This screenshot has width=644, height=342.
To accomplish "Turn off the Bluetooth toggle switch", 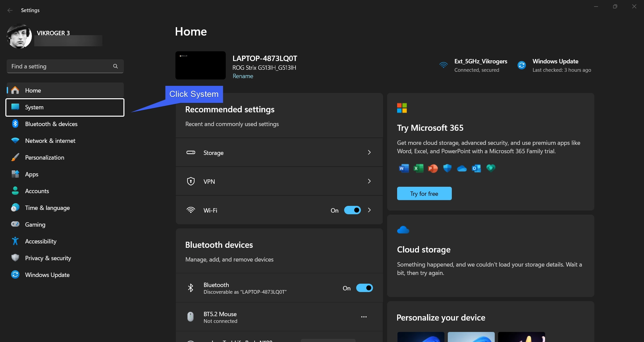I will [365, 288].
